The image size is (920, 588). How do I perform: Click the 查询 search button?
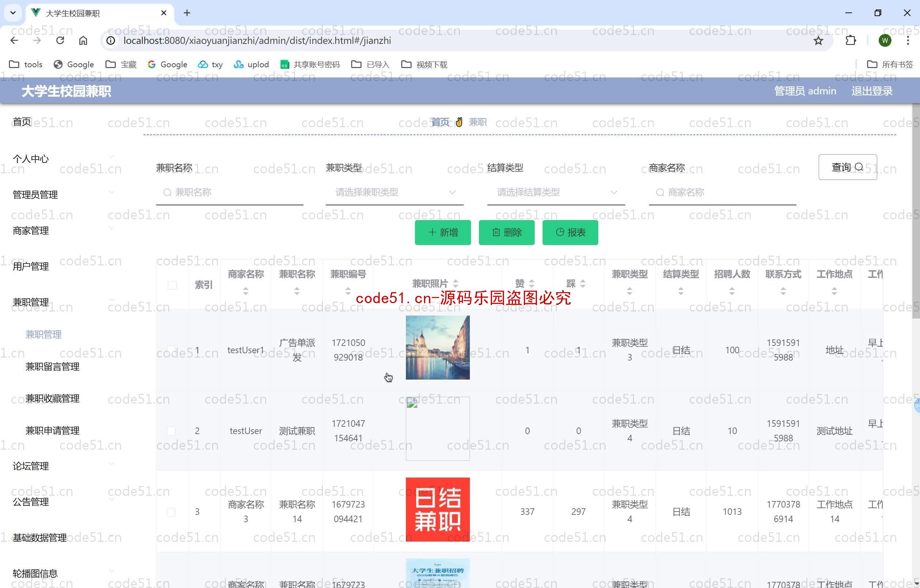(x=847, y=167)
